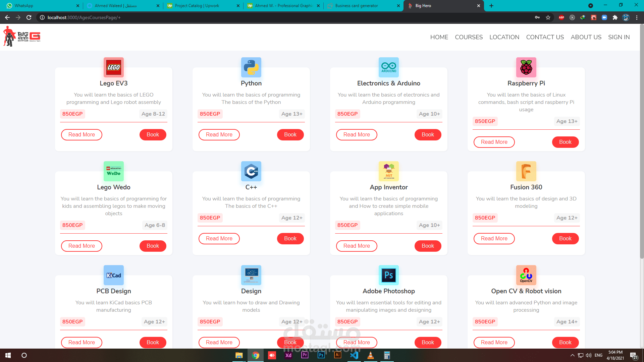The image size is (644, 362).
Task: Open the SIGN IN page link
Action: (x=619, y=37)
